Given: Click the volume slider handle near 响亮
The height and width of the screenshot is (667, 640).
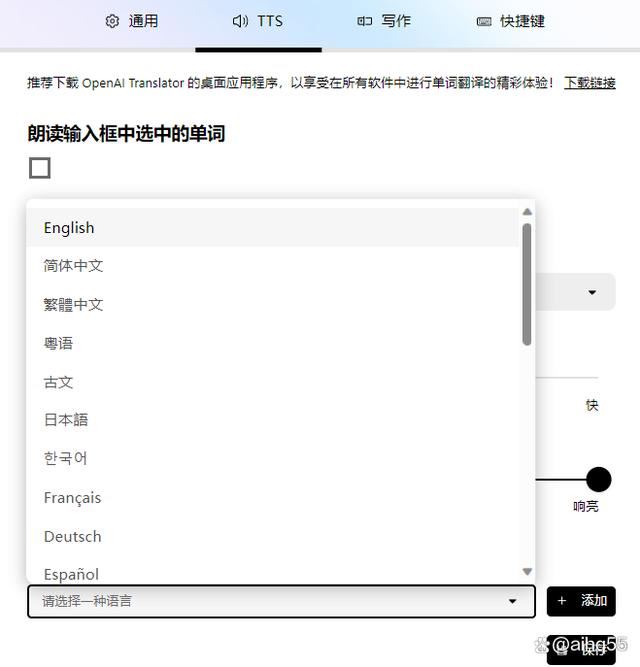Looking at the screenshot, I should [x=599, y=479].
